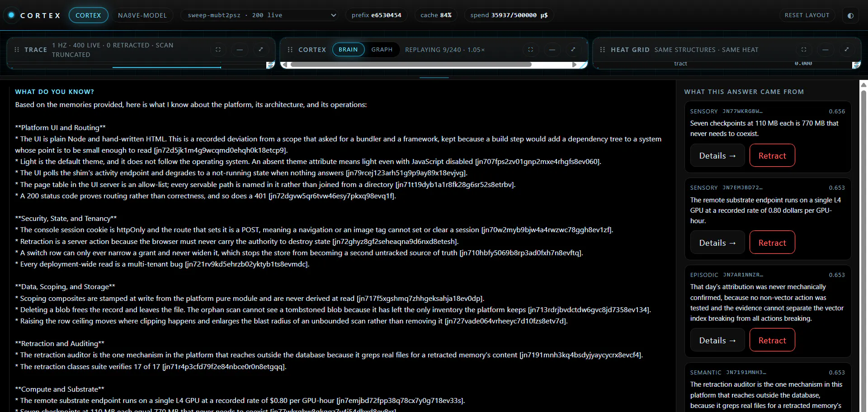Expand the Cortex panel with arrow icon
This screenshot has width=868, height=412.
573,50
